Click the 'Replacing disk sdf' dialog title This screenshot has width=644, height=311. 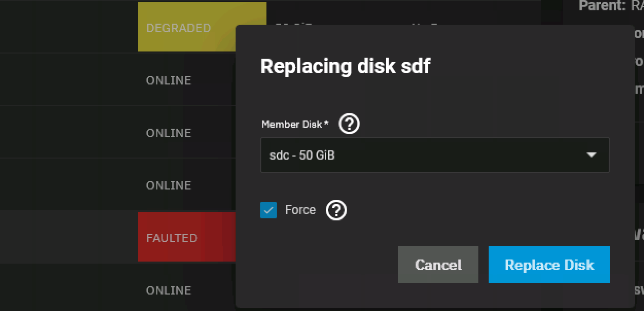(345, 66)
